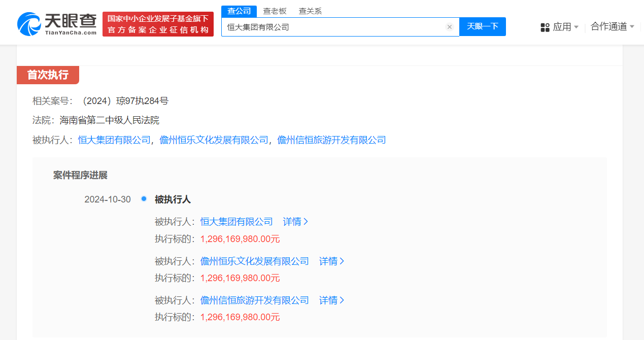This screenshot has width=644, height=340.
Task: Clear the search box text
Action: (449, 27)
